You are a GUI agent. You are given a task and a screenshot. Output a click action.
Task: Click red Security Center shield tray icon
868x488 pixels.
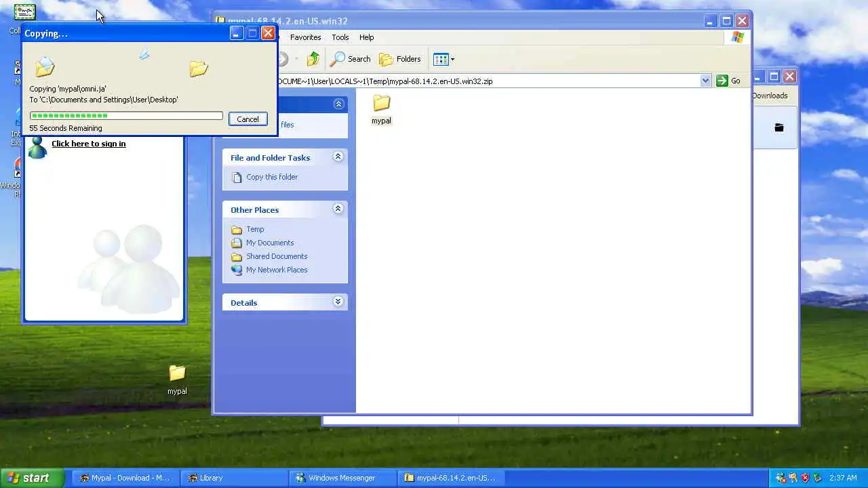point(805,478)
